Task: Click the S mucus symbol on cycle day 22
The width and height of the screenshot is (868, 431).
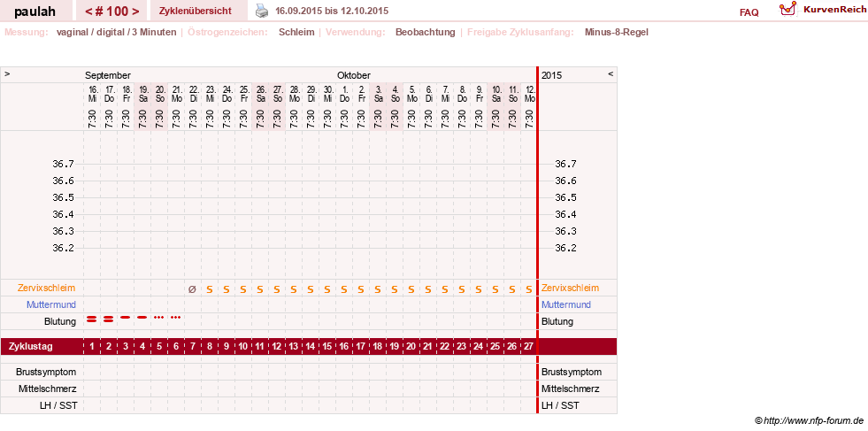Action: pos(444,289)
